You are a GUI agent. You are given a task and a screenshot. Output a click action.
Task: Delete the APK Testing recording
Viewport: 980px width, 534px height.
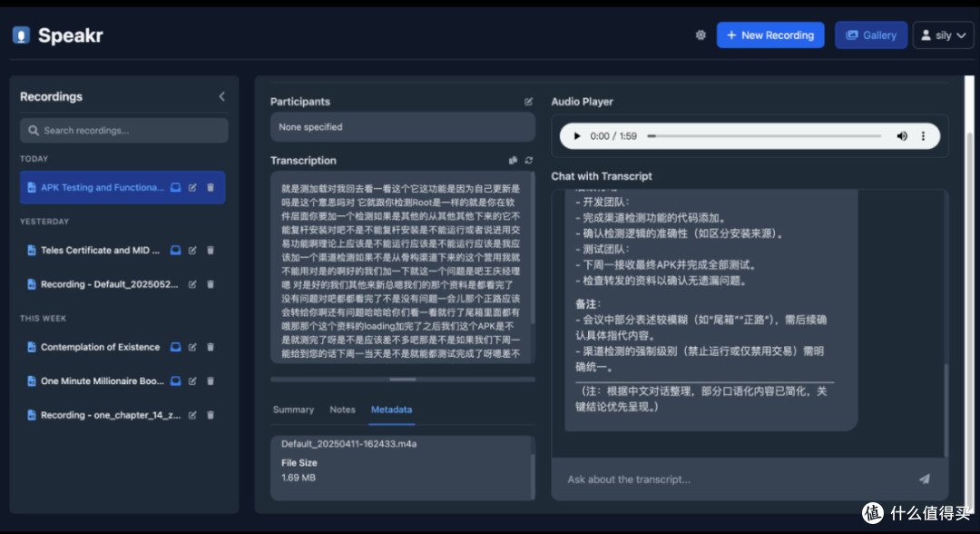[x=211, y=188]
